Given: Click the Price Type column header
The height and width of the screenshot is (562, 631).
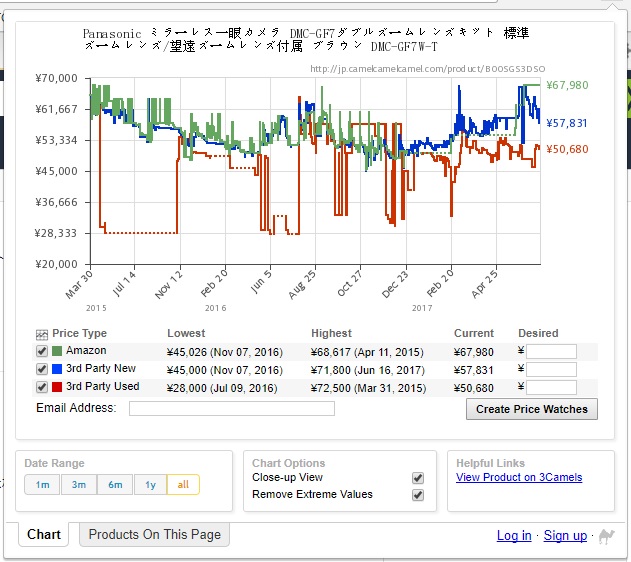Looking at the screenshot, I should 79,333.
